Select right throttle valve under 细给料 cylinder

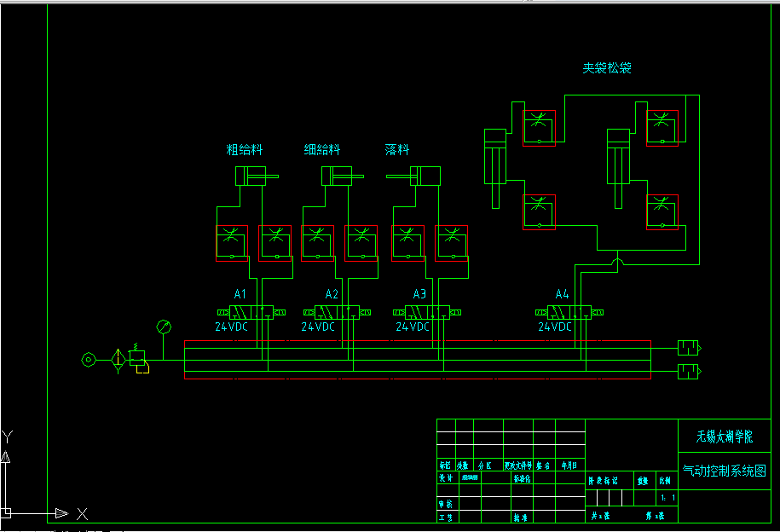click(361, 243)
